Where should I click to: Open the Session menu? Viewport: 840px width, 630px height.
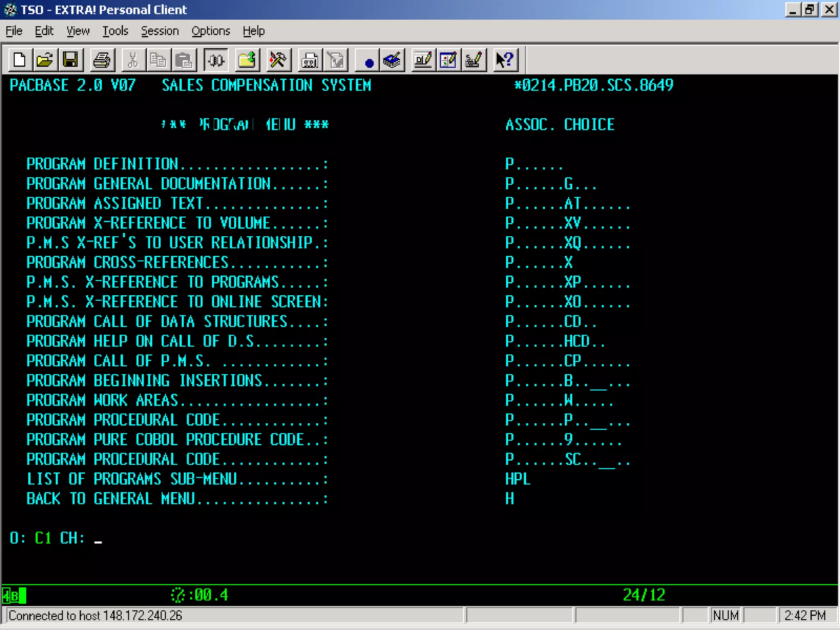[x=160, y=31]
